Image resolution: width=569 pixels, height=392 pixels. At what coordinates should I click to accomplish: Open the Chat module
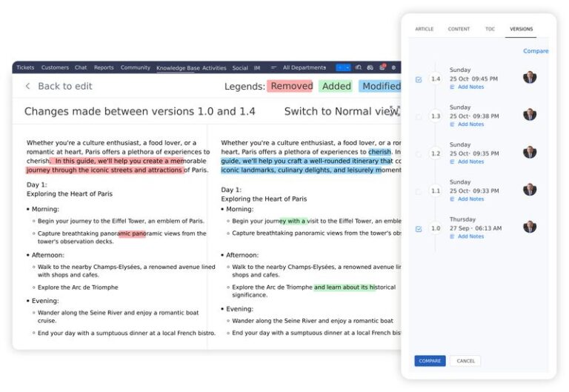[x=81, y=67]
